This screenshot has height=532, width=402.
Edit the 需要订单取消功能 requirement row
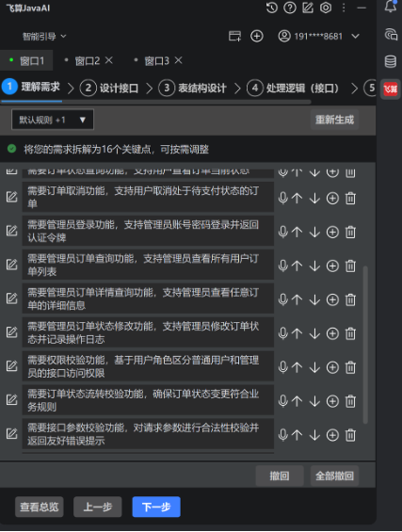click(x=11, y=197)
